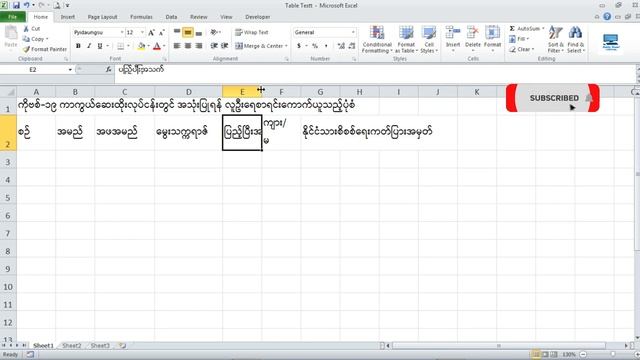
Task: Open the font name dropdown
Action: (122, 32)
